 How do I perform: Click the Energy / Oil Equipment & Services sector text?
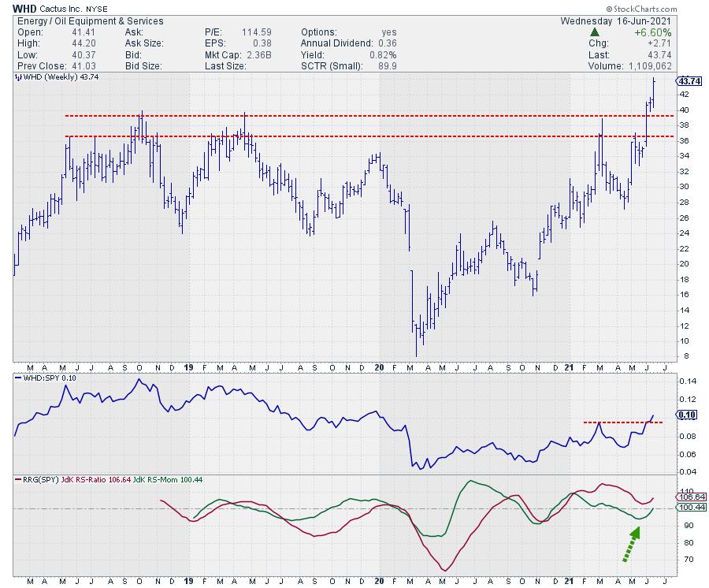pos(88,20)
